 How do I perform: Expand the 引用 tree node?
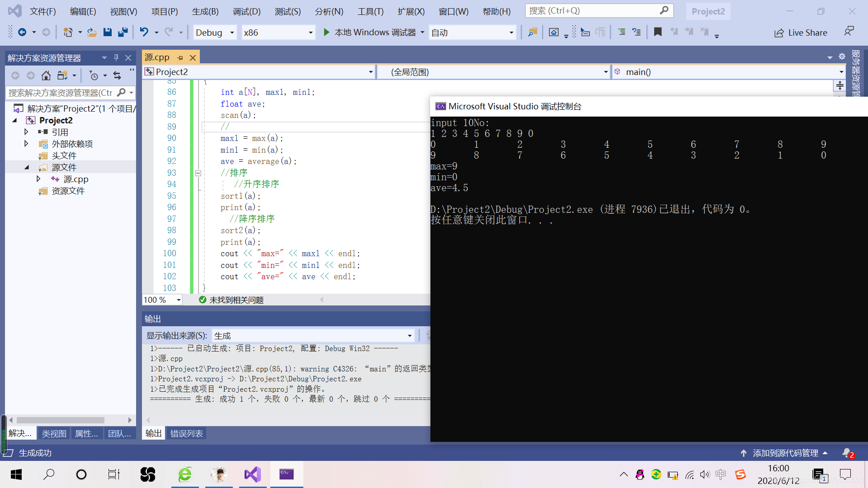point(26,132)
